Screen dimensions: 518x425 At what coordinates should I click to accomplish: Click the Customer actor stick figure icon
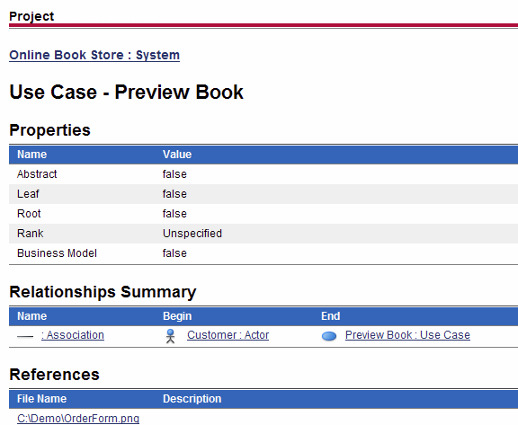170,336
